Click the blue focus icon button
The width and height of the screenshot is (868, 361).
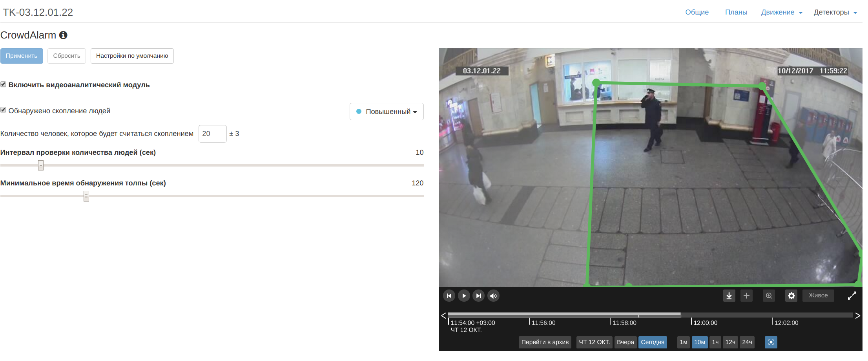pos(771,342)
